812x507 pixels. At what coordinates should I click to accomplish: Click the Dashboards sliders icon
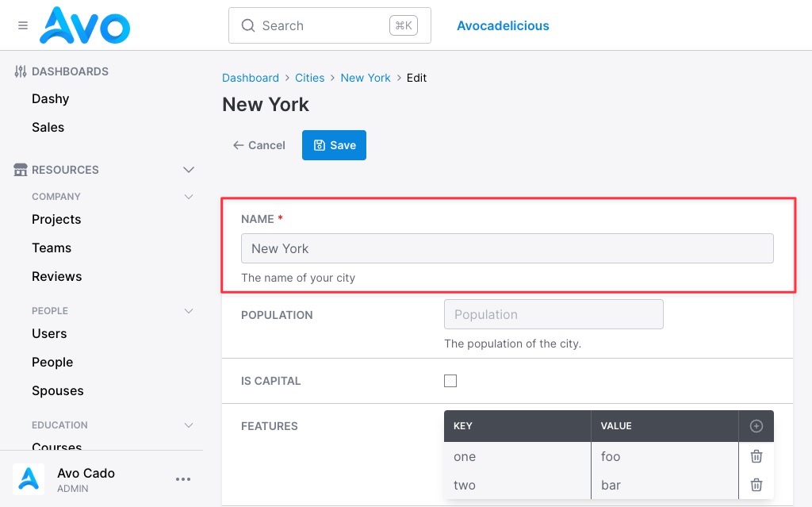pos(20,71)
